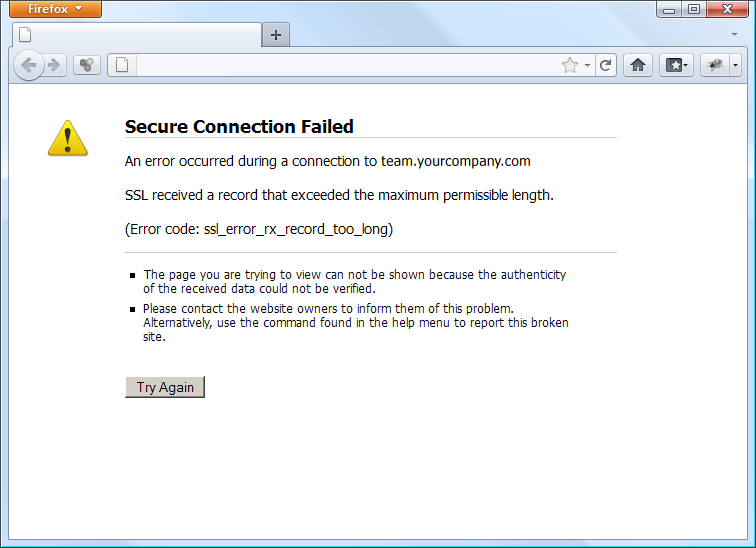The height and width of the screenshot is (548, 756).
Task: Click the Forward navigation arrow
Action: (x=54, y=65)
